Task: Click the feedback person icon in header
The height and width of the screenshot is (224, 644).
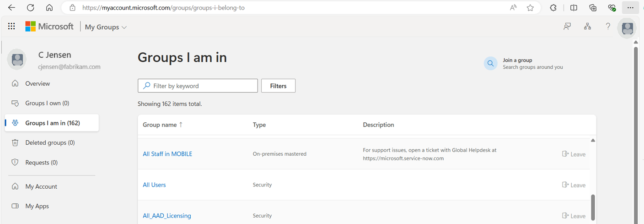Action: pyautogui.click(x=567, y=27)
